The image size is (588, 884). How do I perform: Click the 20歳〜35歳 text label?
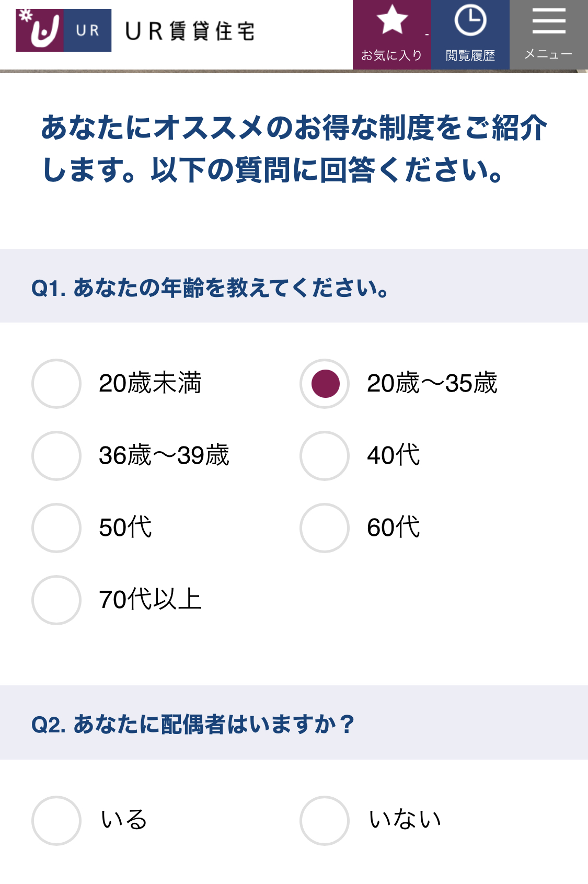pos(432,383)
